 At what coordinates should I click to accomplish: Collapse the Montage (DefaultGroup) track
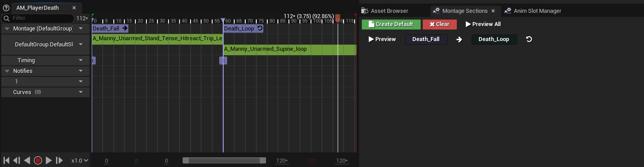[x=7, y=29]
